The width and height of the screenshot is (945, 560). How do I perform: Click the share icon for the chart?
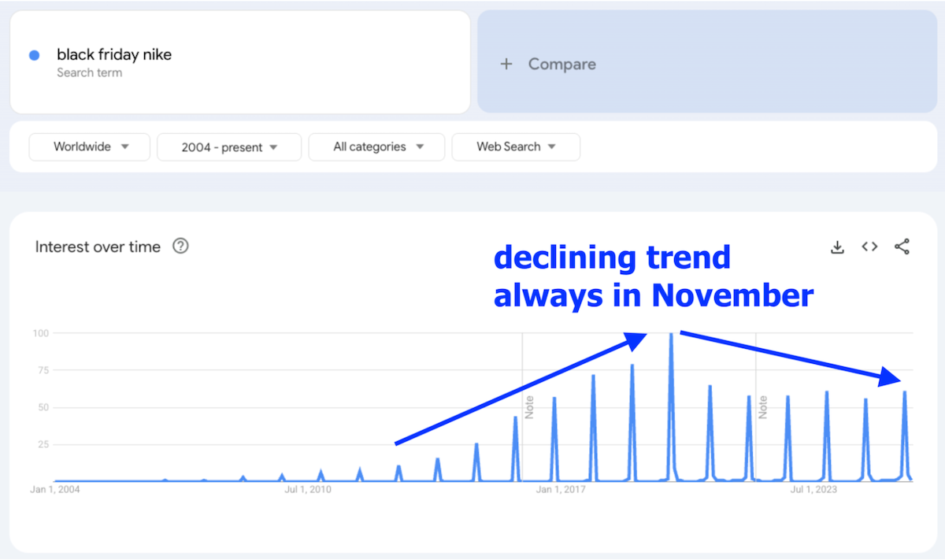pos(902,247)
